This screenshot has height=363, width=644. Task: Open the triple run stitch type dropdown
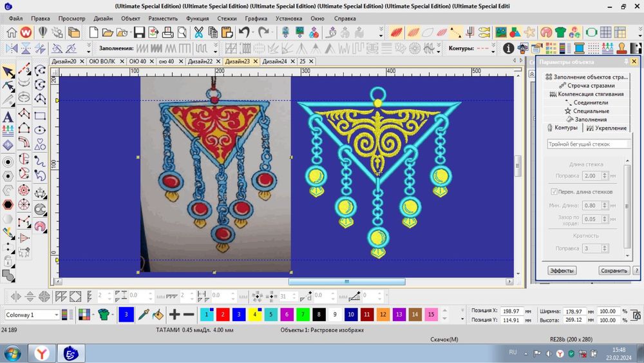[588, 144]
